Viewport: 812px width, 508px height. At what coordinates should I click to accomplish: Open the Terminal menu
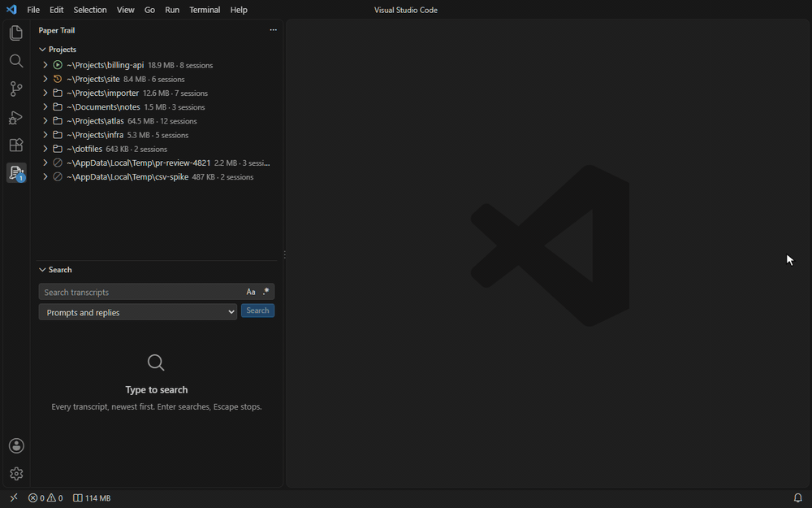(x=205, y=10)
